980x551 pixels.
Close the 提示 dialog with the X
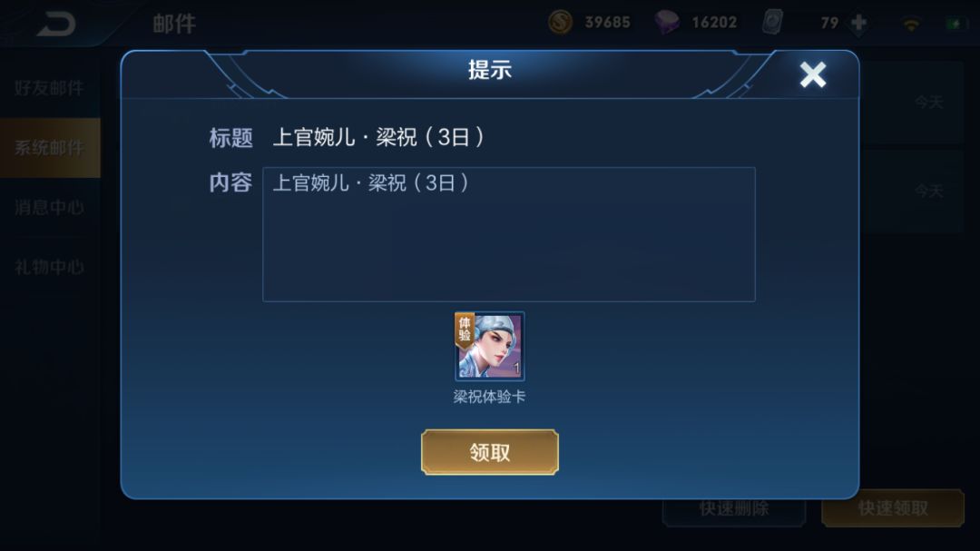click(812, 75)
